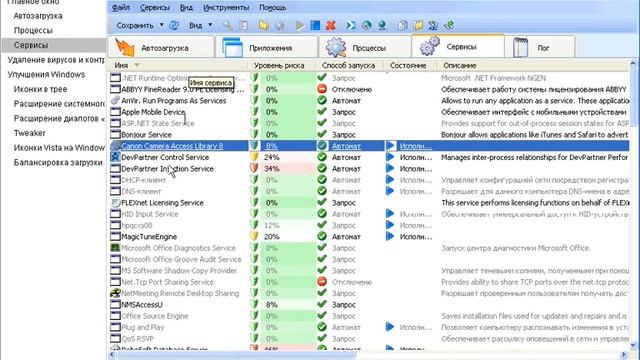
Task: Click the gears icon on the Сервисы tab
Action: click(429, 46)
